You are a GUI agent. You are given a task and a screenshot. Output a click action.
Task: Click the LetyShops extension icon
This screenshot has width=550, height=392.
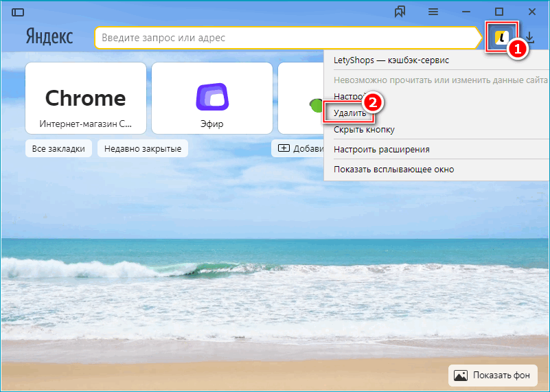[x=501, y=38]
